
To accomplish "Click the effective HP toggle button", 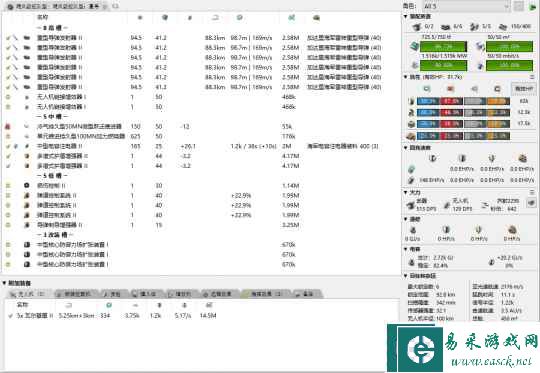I will tap(523, 89).
